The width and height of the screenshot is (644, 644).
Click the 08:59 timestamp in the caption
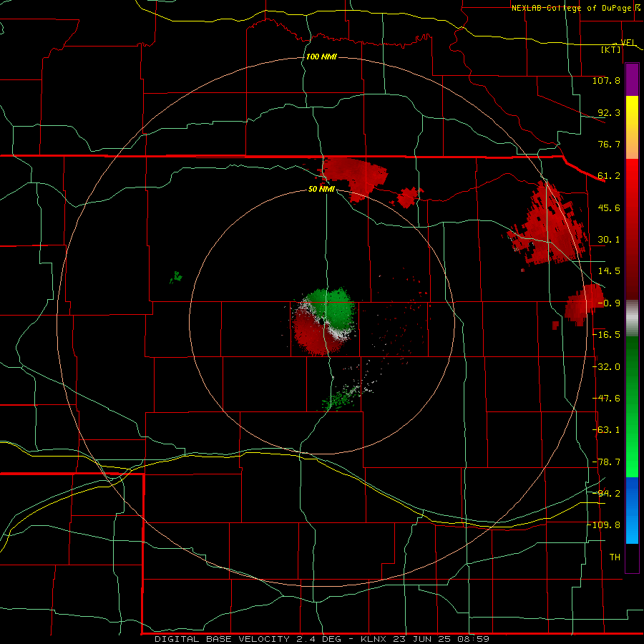pyautogui.click(x=474, y=639)
